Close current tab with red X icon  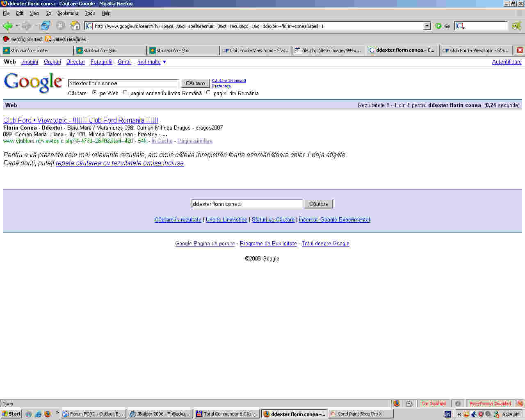pos(520,50)
